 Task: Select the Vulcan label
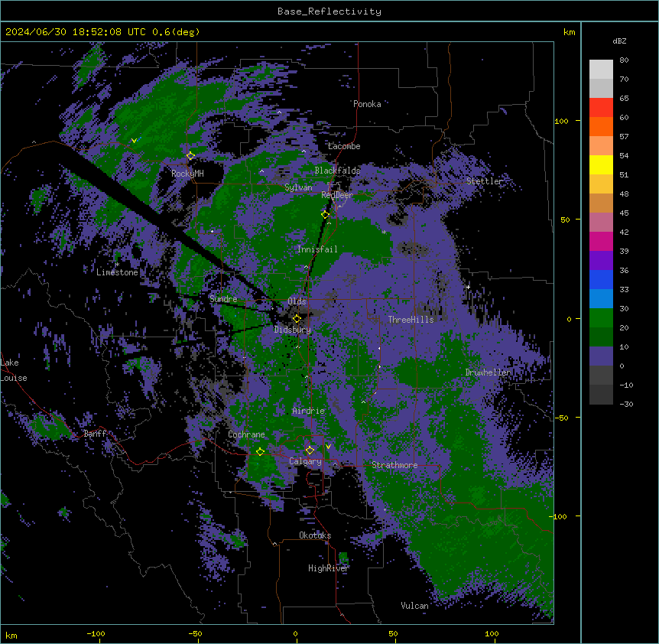[x=415, y=606]
